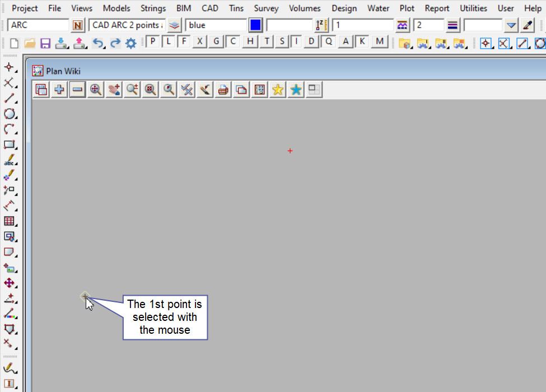Viewport: 546px width, 392px height.
Task: Select the CAD arc tool in left toolbar
Action: (10, 129)
